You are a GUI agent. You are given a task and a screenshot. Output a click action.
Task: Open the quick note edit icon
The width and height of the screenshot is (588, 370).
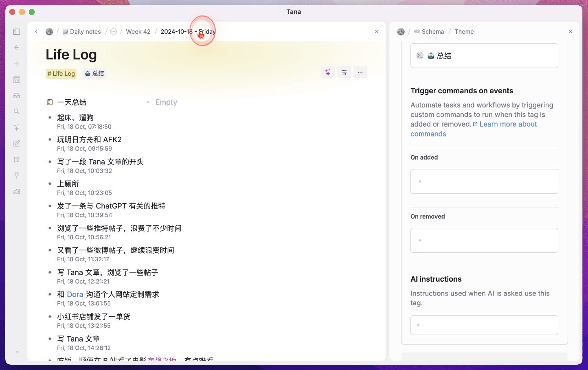click(x=17, y=143)
